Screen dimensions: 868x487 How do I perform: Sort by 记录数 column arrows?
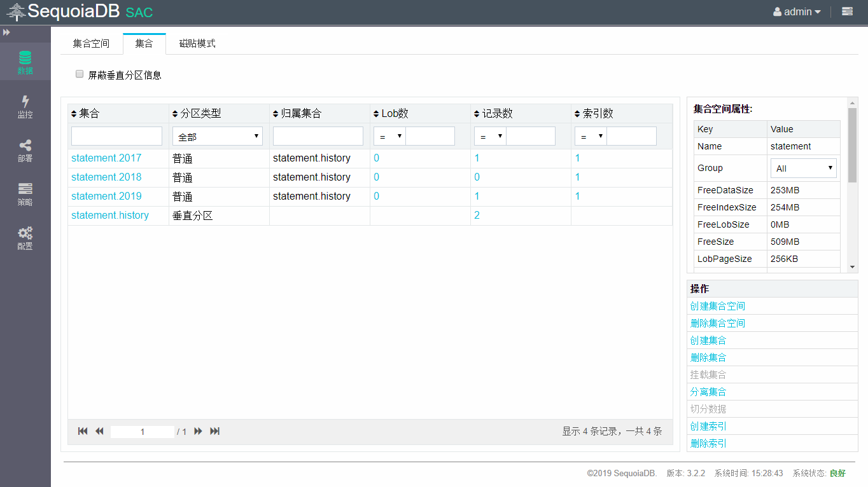(477, 114)
